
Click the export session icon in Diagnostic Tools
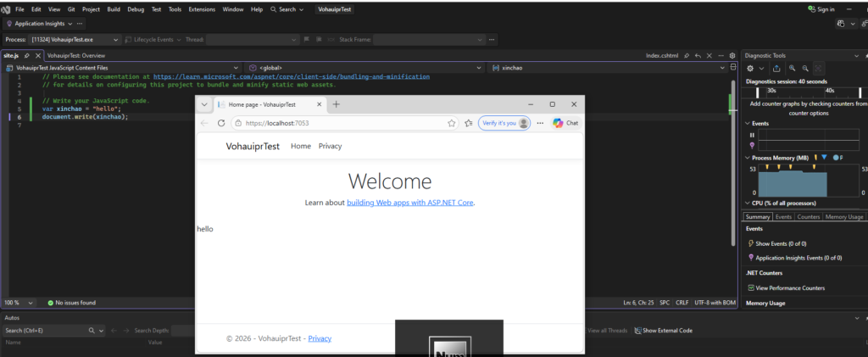click(776, 68)
